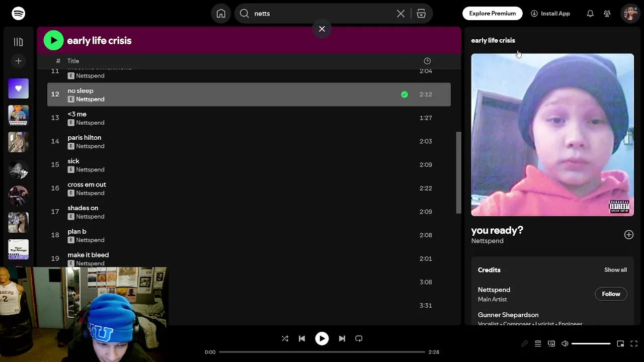
Task: Toggle saved checkmark on no sleep
Action: click(405, 95)
